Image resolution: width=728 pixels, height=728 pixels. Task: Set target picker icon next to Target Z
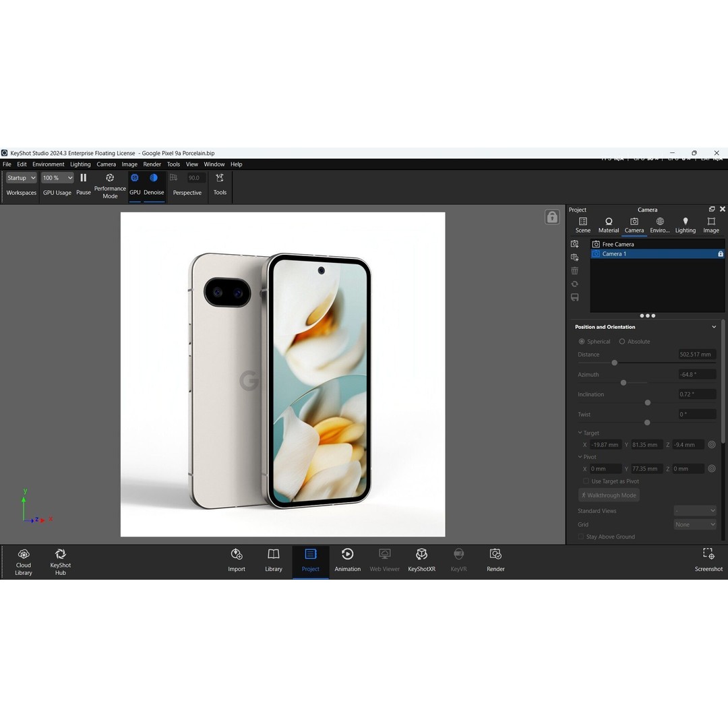point(712,445)
